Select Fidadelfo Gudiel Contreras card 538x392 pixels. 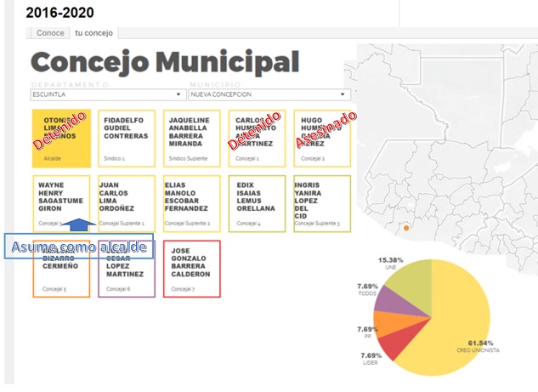tap(127, 139)
